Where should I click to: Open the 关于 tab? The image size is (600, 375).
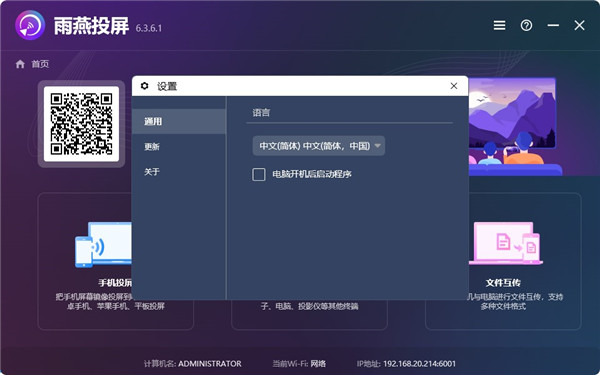coord(179,172)
